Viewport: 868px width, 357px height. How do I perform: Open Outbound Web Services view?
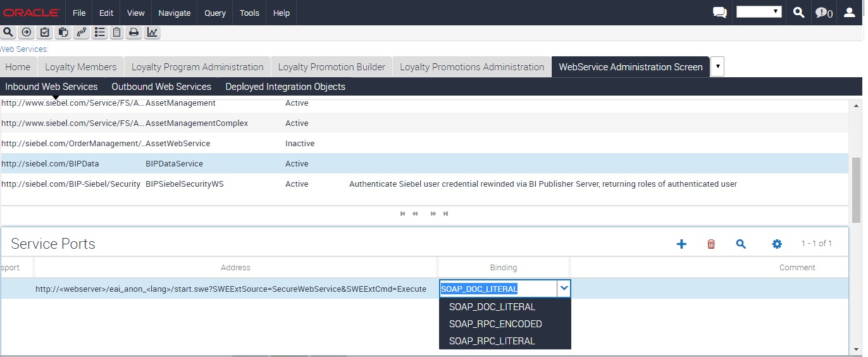coord(161,87)
